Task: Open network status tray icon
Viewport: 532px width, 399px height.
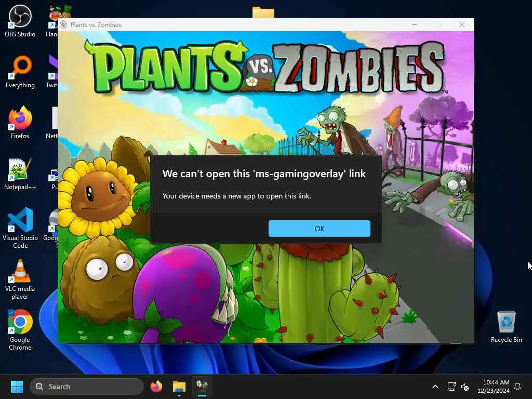Action: click(x=451, y=387)
